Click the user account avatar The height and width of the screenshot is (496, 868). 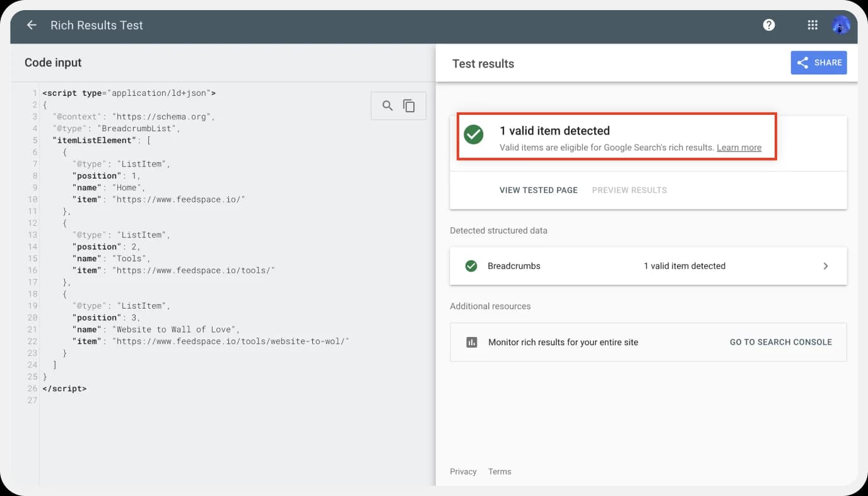(840, 25)
